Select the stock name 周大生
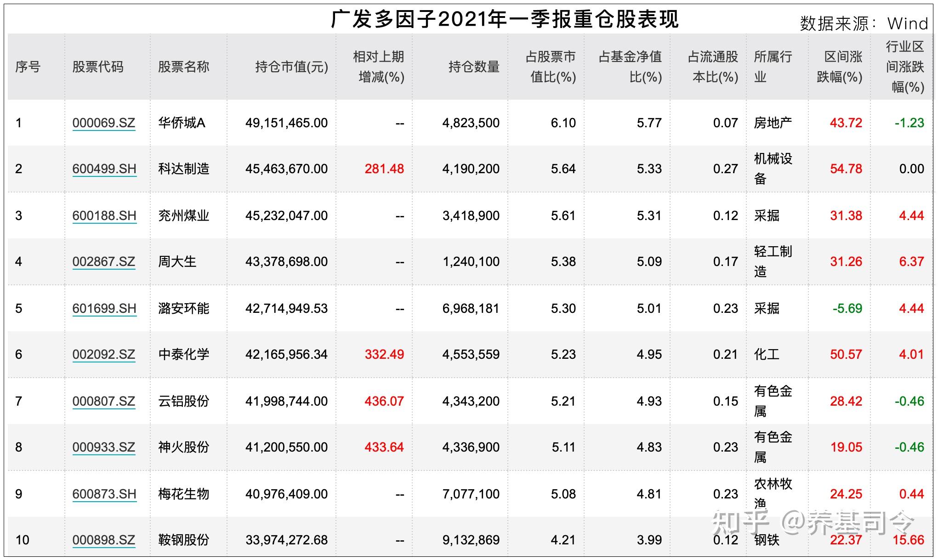938x560 pixels. [x=177, y=262]
